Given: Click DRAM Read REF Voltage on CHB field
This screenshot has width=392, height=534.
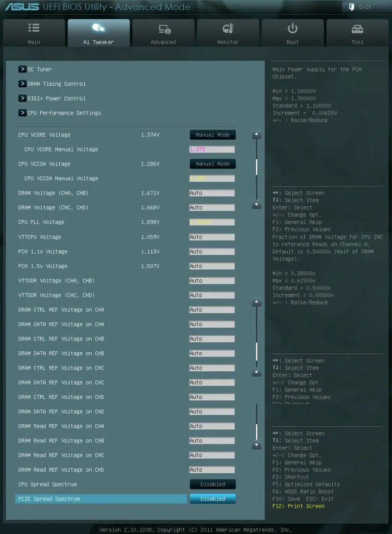Looking at the screenshot, I should tap(212, 441).
